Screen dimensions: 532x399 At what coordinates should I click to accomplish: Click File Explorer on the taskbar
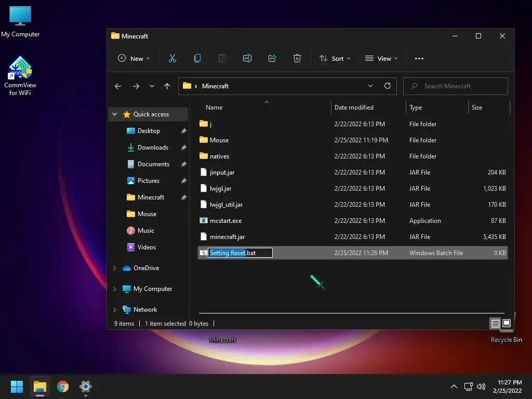point(40,387)
